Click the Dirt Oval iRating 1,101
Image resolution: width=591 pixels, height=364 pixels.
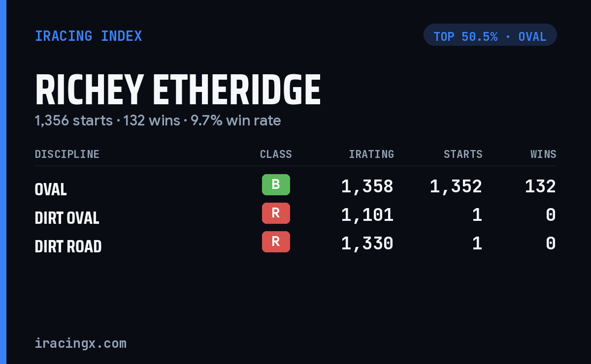[367, 215]
